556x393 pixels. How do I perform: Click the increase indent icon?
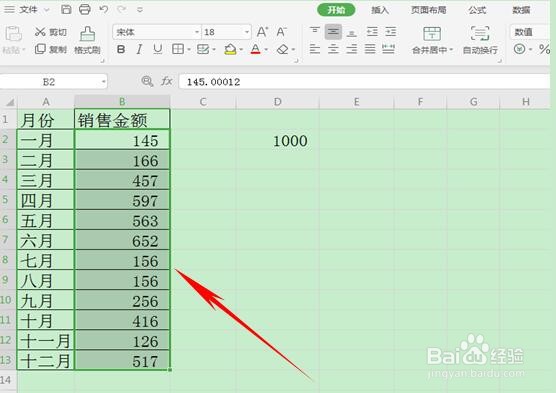[390, 32]
